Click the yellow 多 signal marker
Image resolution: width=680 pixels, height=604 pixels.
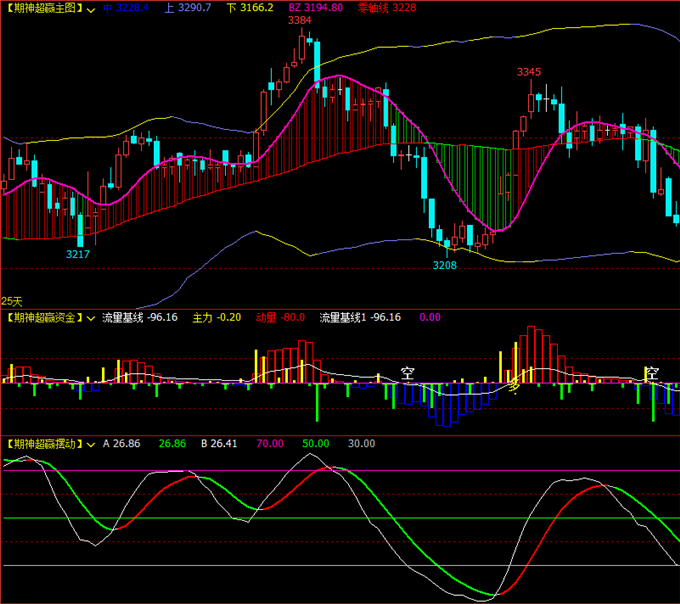[x=514, y=385]
